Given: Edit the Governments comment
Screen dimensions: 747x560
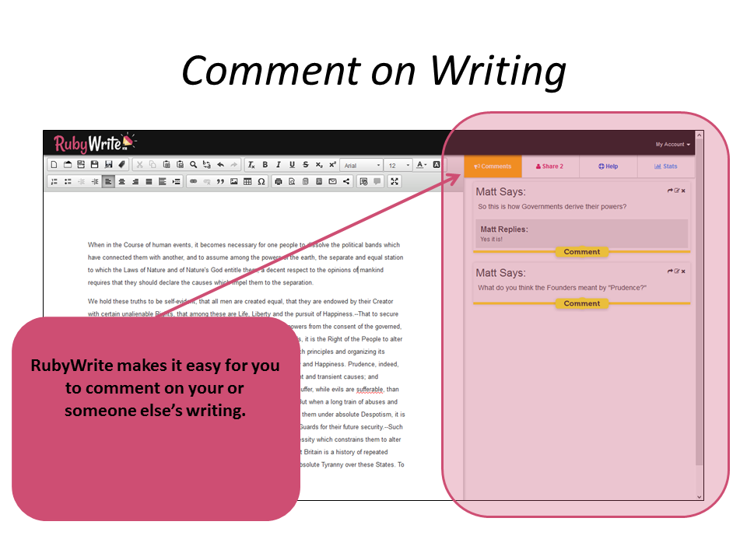Looking at the screenshot, I should (x=676, y=191).
